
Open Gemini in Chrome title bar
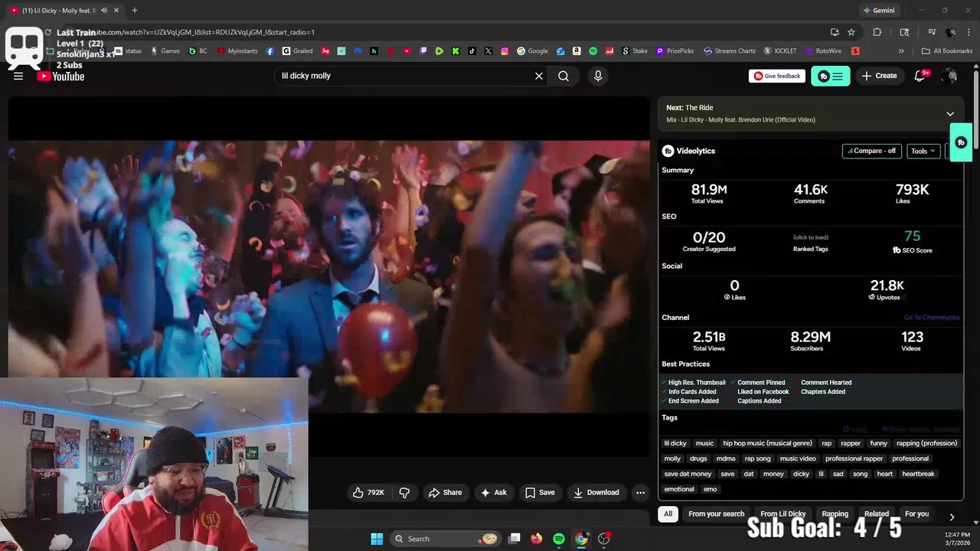(880, 10)
